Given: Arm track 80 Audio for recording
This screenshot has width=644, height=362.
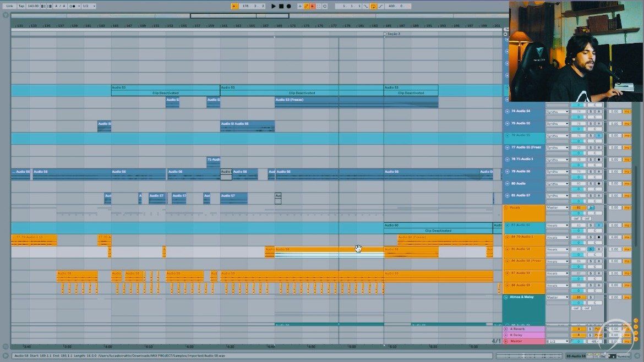Looking at the screenshot, I should 599,184.
